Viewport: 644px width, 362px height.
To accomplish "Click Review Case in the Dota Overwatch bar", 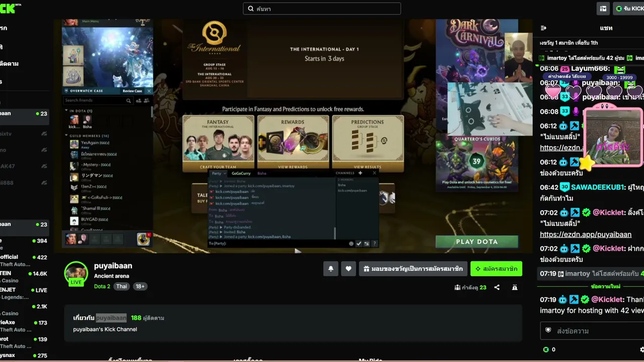I will [x=132, y=91].
